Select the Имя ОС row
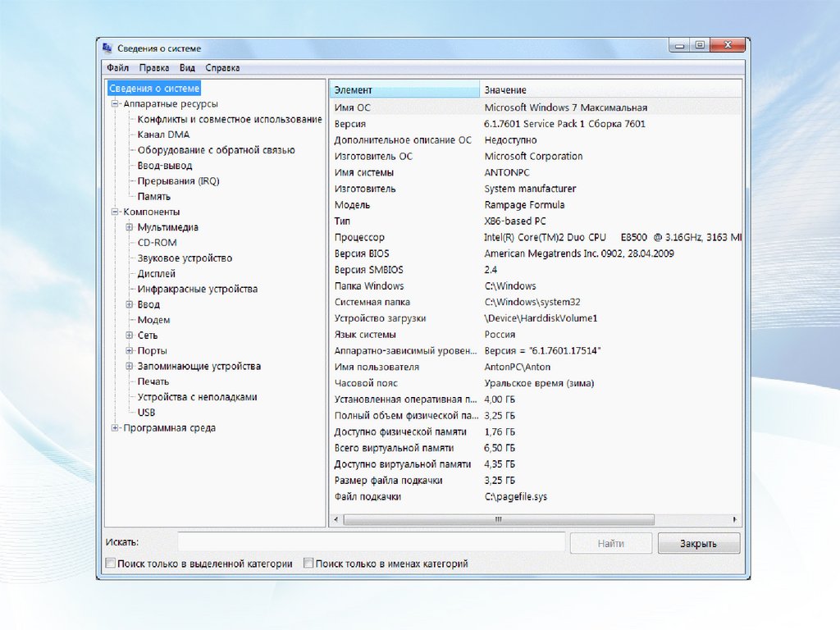This screenshot has width=840, height=630. 536,107
